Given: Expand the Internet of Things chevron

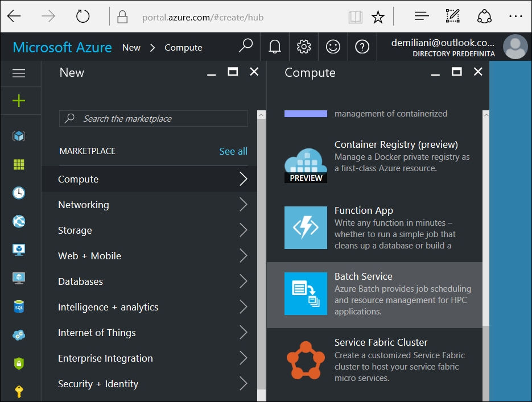Looking at the screenshot, I should click(x=244, y=333).
